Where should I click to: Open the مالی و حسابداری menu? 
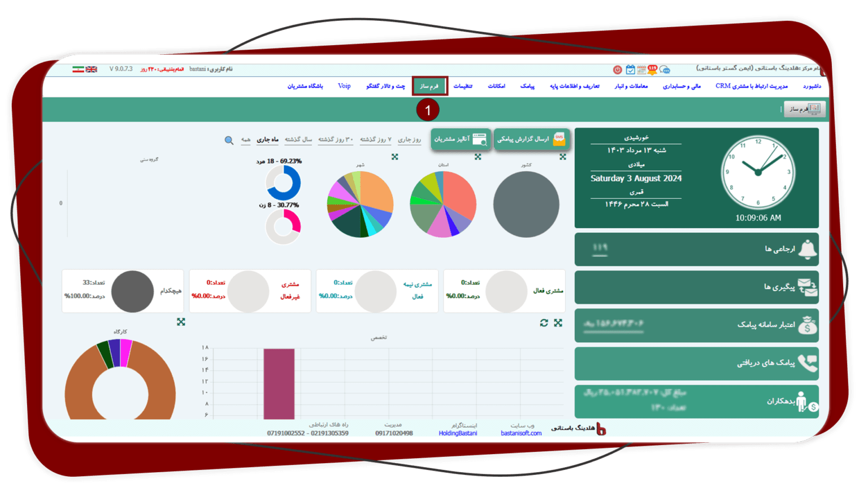(682, 86)
